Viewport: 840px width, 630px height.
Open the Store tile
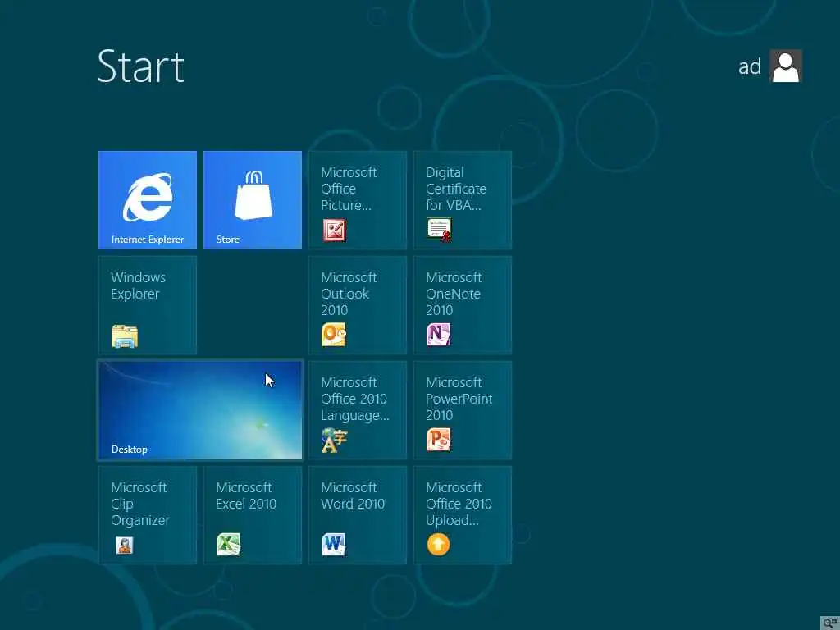[253, 200]
